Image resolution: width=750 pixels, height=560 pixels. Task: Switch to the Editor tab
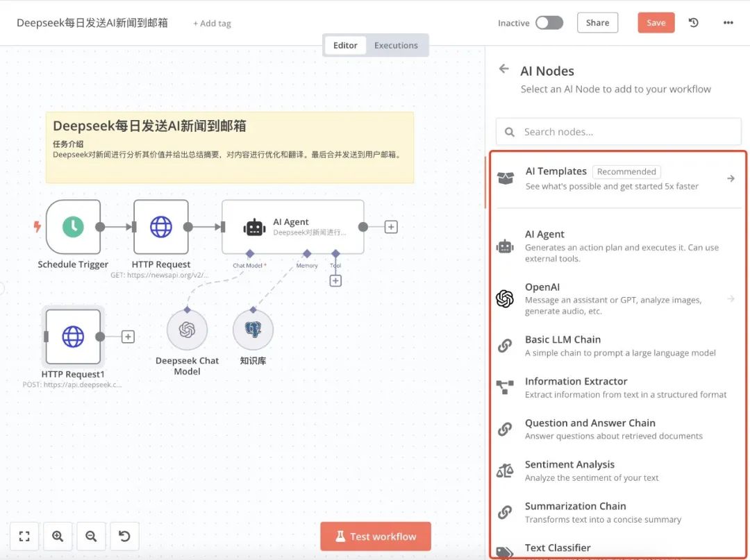[x=345, y=45]
